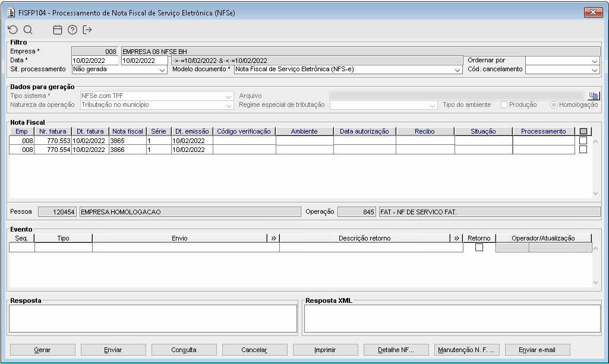Open the Ordernar por dropdown
The height and width of the screenshot is (364, 609).
click(x=595, y=61)
